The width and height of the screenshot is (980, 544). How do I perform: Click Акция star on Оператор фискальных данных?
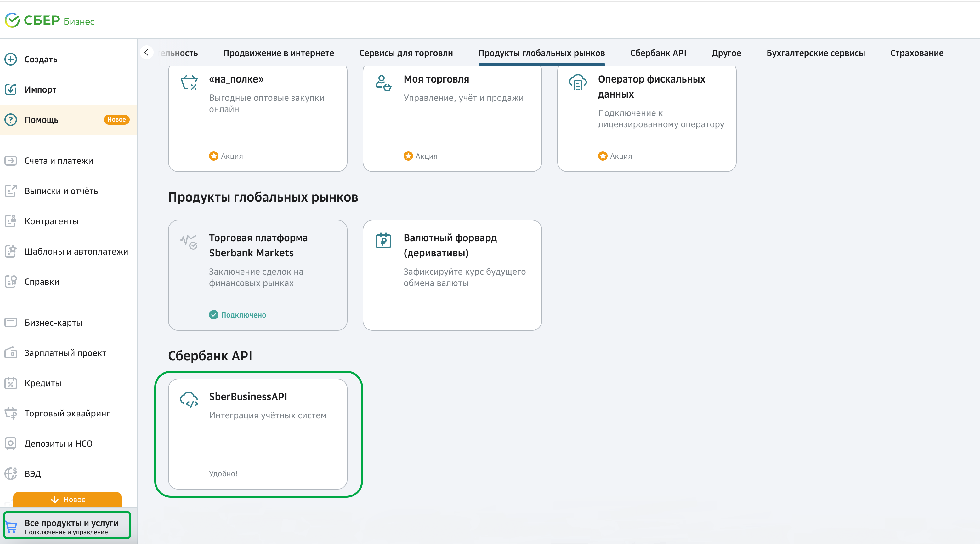tap(603, 156)
